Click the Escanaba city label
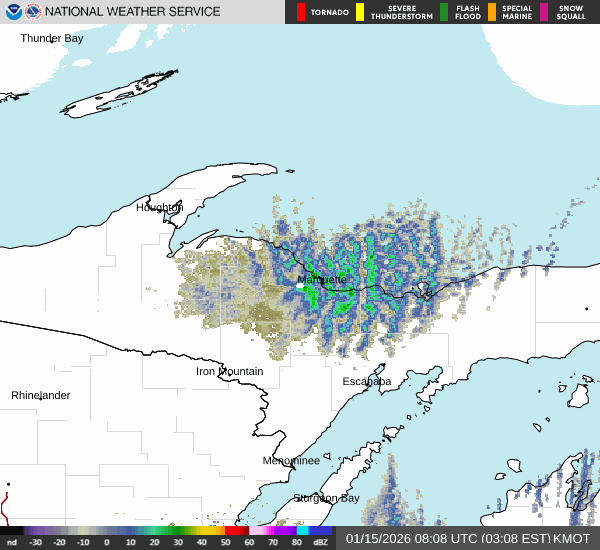 click(367, 381)
